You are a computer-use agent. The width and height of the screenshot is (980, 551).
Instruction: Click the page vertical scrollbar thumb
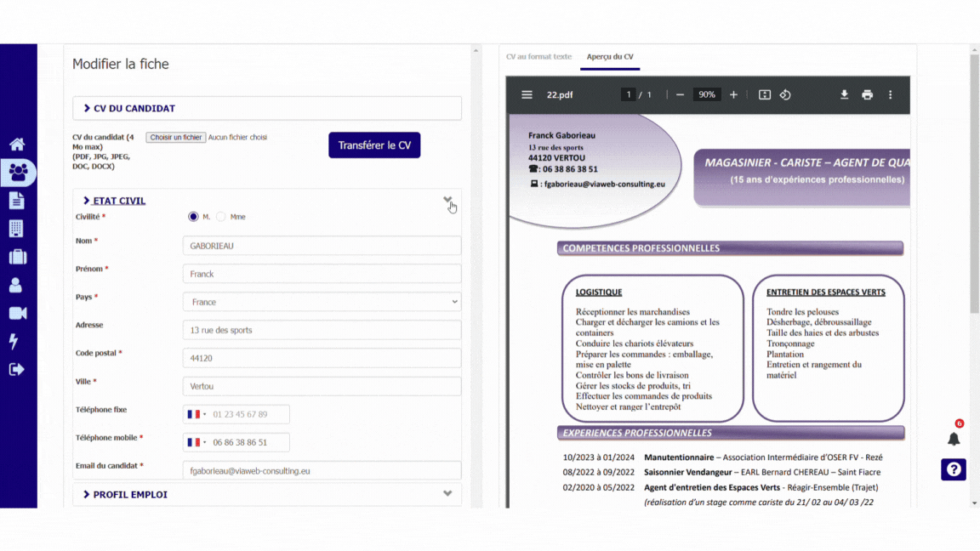[974, 185]
